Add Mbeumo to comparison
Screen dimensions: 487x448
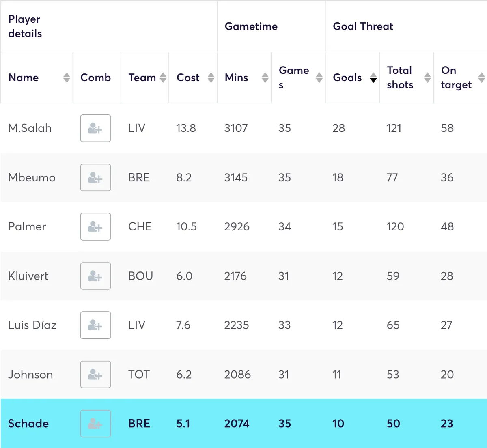point(95,177)
